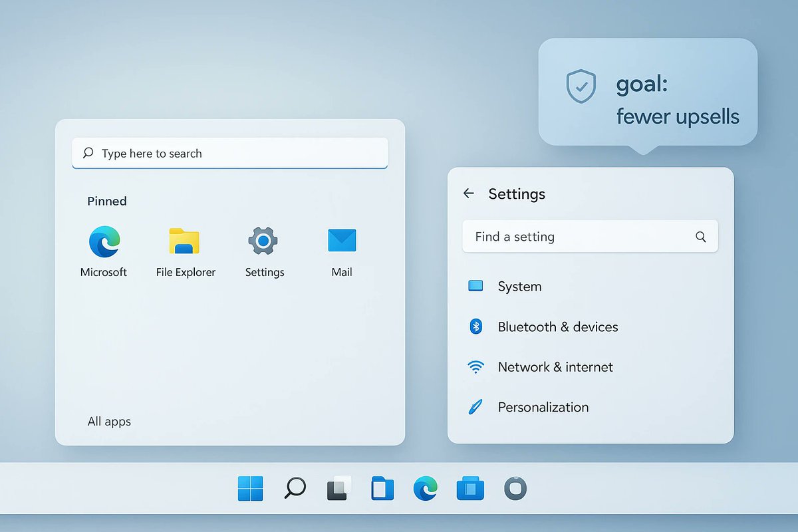
Task: Click the Pinned heading
Action: coord(107,201)
